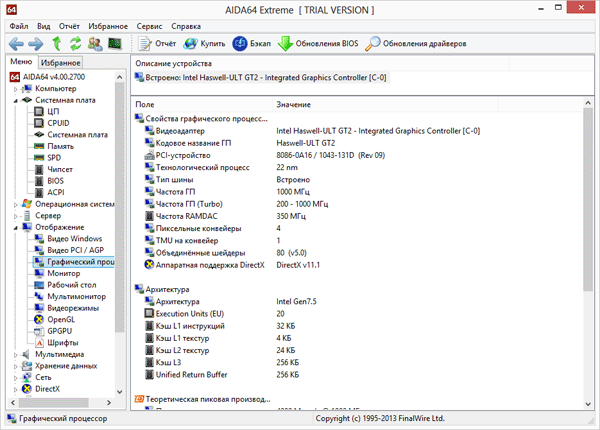Select the Рабочий стол tree item
Image resolution: width=600 pixels, height=430 pixels.
[x=65, y=285]
